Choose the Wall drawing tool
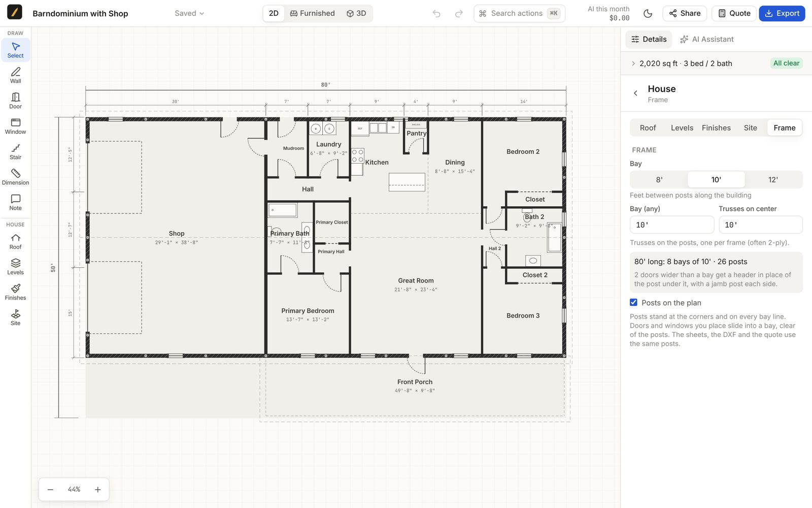The image size is (812, 508). (x=15, y=75)
